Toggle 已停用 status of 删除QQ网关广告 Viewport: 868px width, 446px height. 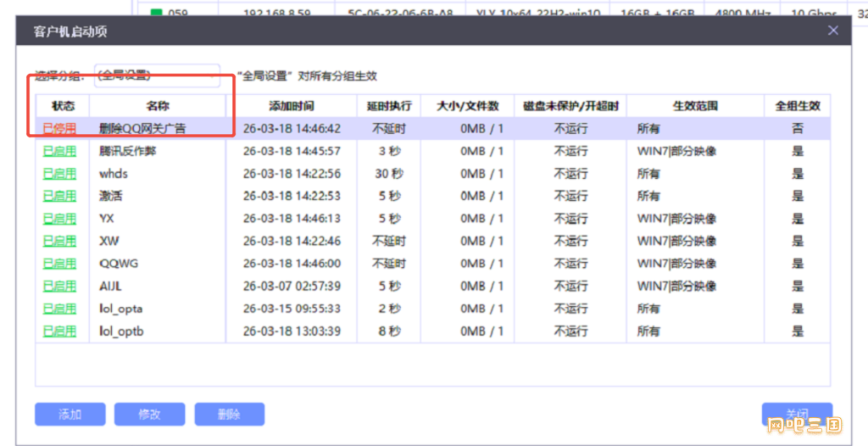pos(59,129)
